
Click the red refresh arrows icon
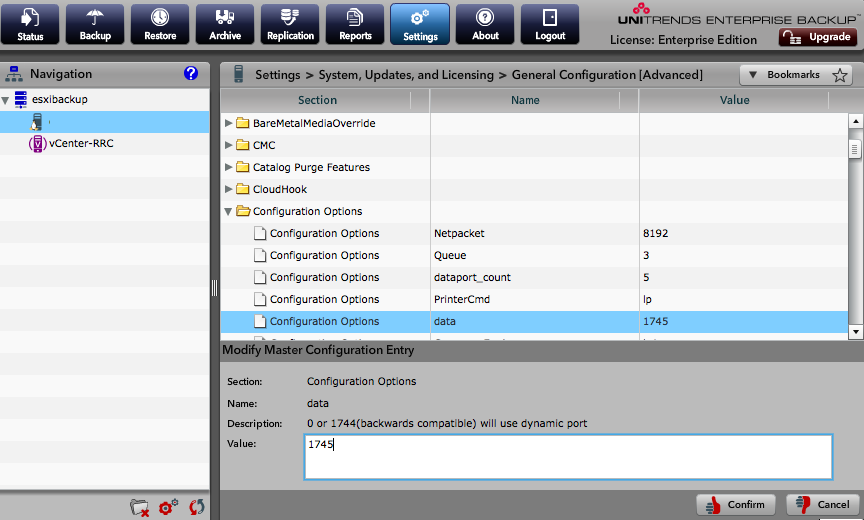coord(197,506)
